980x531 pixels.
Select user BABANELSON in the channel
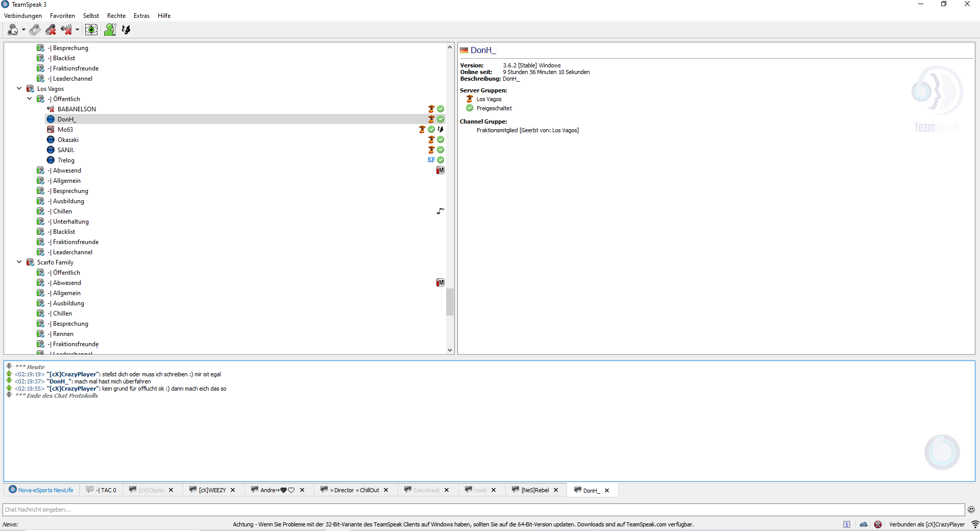coord(77,109)
